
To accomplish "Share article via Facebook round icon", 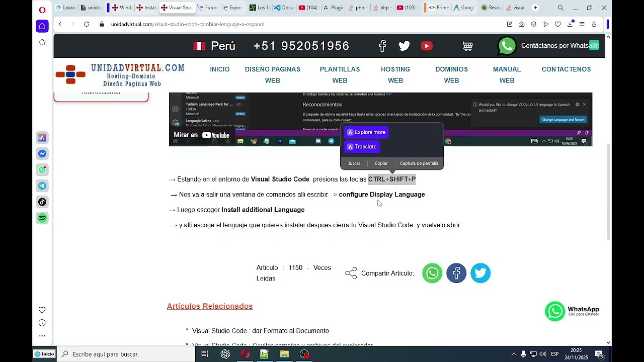I will (456, 273).
